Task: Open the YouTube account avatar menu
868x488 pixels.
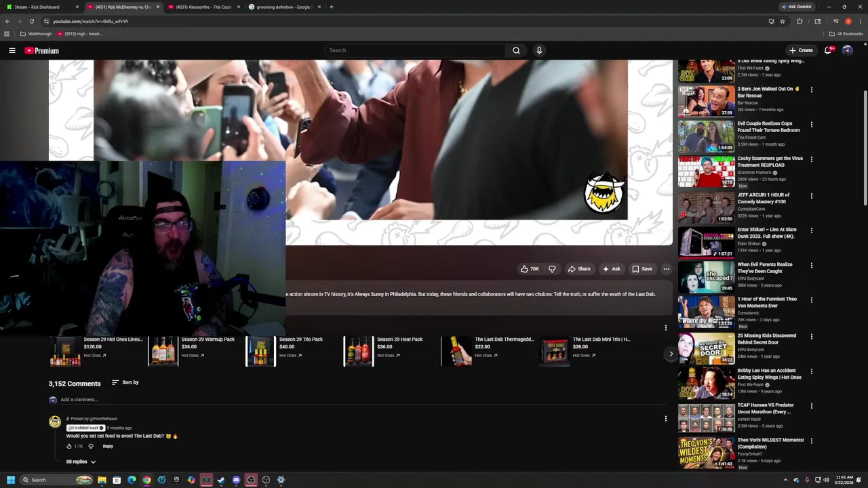Action: (847, 50)
